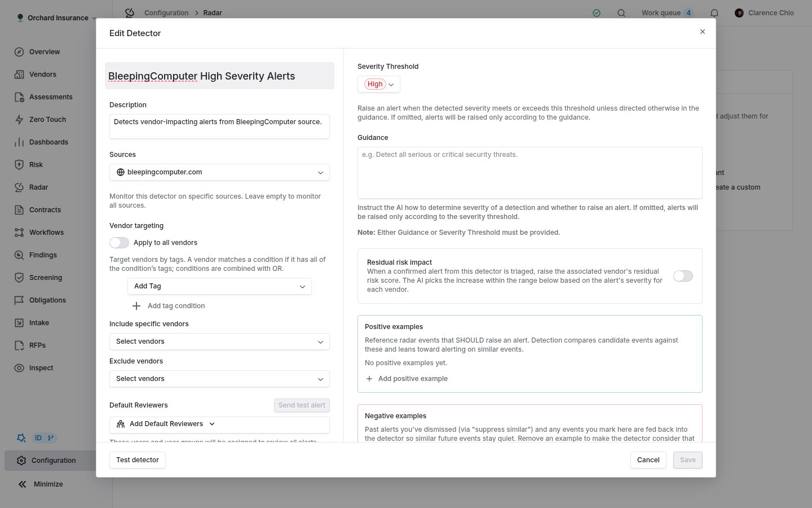Open Dashboards chart icon in sidebar
812x508 pixels.
click(x=19, y=142)
